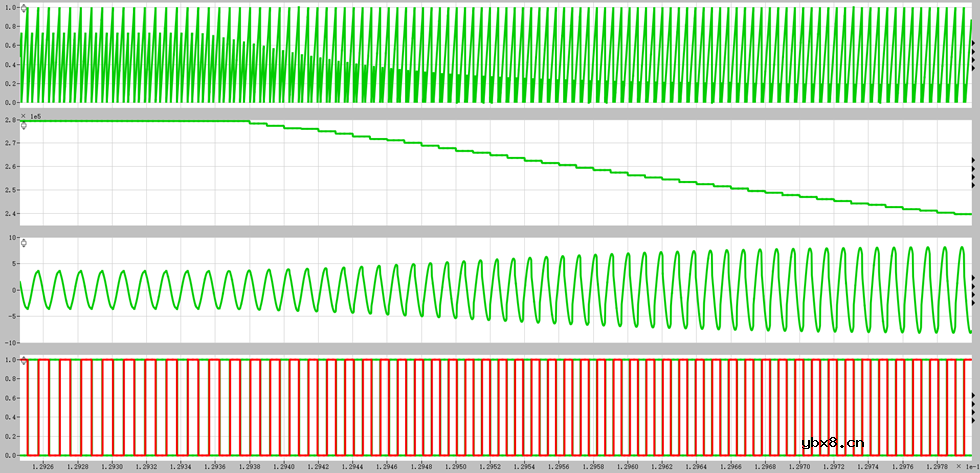
Task: Click the ypx8.cn watermark link
Action: coord(833,443)
